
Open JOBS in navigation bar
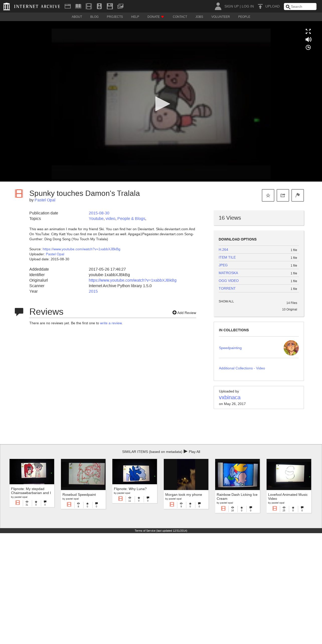pos(199,17)
